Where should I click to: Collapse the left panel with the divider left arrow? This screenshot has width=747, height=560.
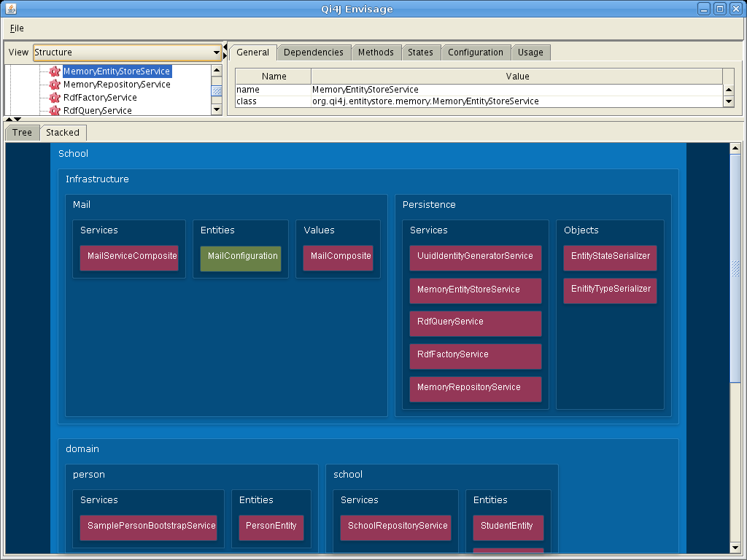pos(225,47)
